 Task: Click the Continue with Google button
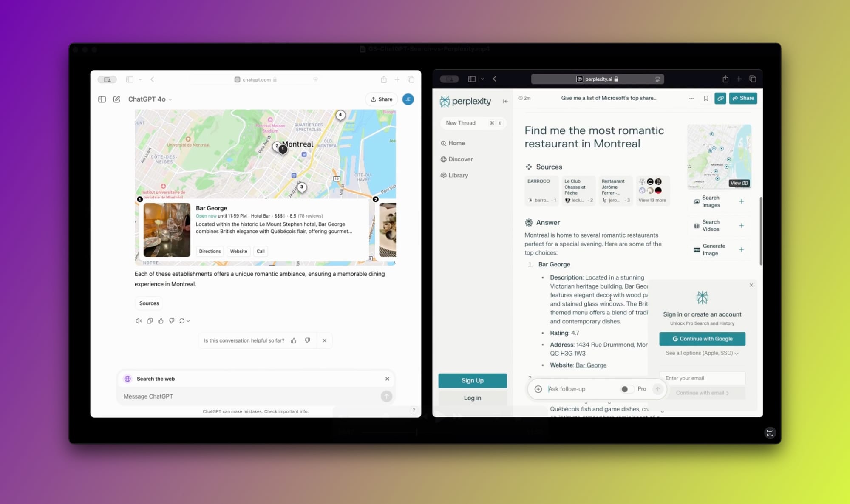pos(702,338)
